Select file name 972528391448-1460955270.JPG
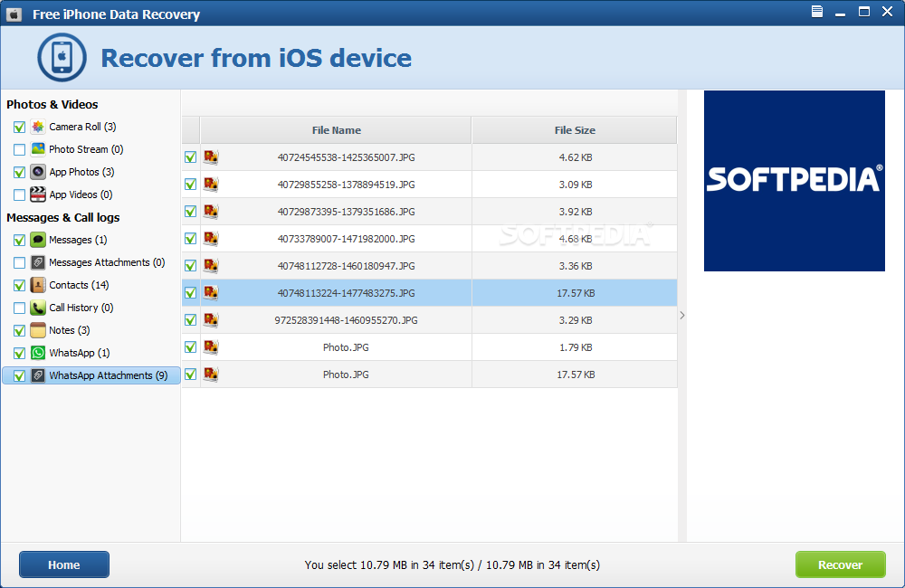 pyautogui.click(x=347, y=320)
